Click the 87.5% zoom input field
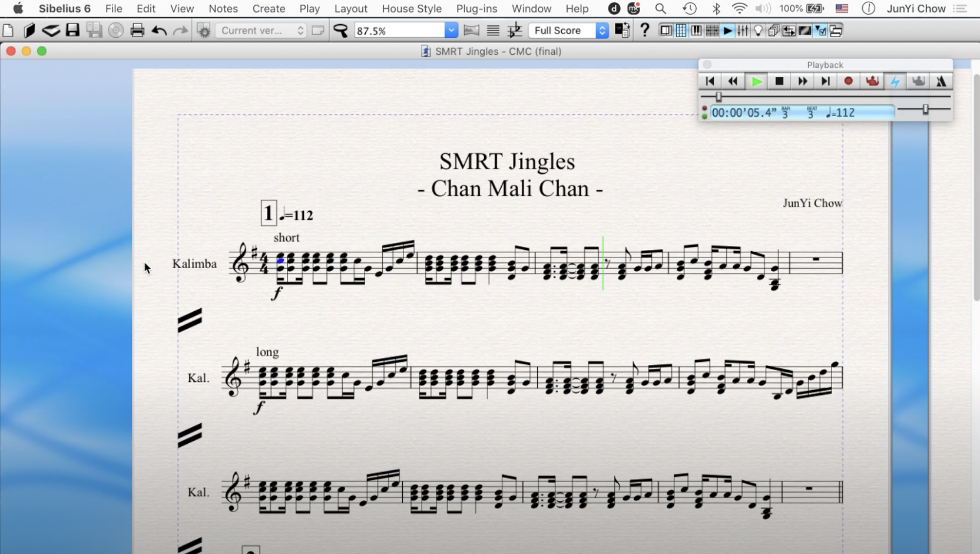 coord(399,31)
